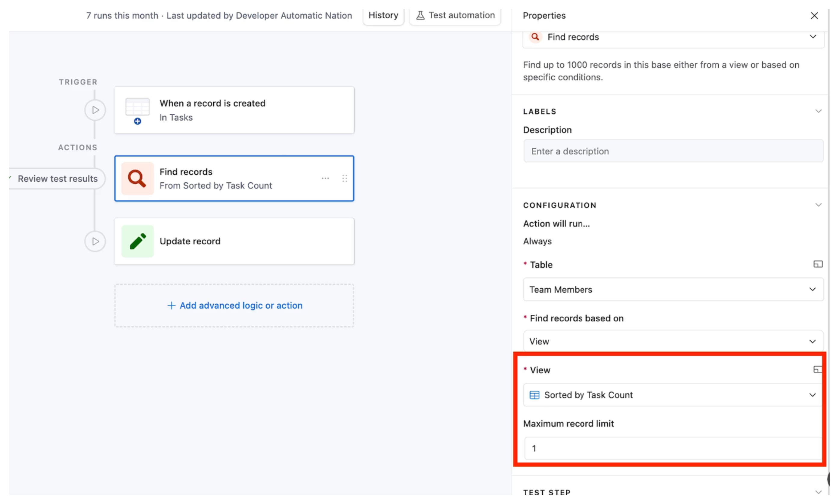Open the Team Members table dropdown
Viewport: 839px width, 504px height.
pos(813,289)
